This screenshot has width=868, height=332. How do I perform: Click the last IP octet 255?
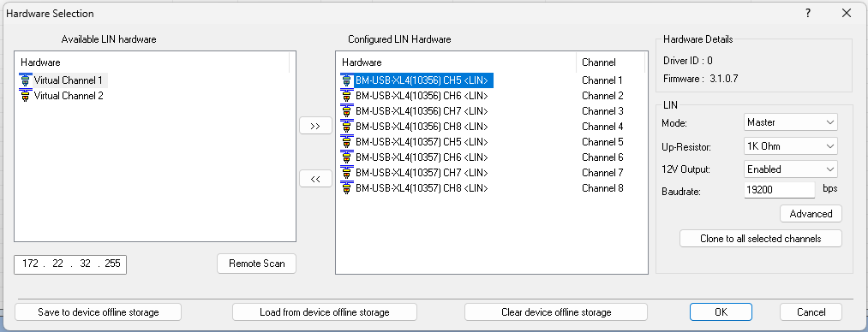[x=112, y=264]
